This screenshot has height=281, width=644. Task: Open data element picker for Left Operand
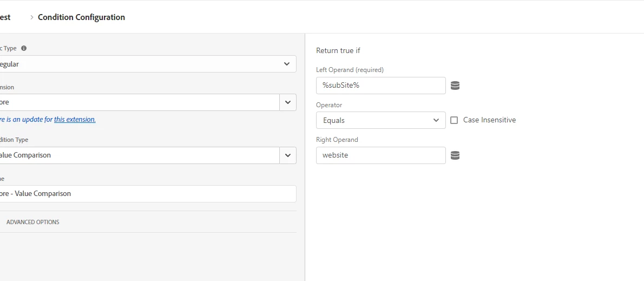click(x=455, y=86)
